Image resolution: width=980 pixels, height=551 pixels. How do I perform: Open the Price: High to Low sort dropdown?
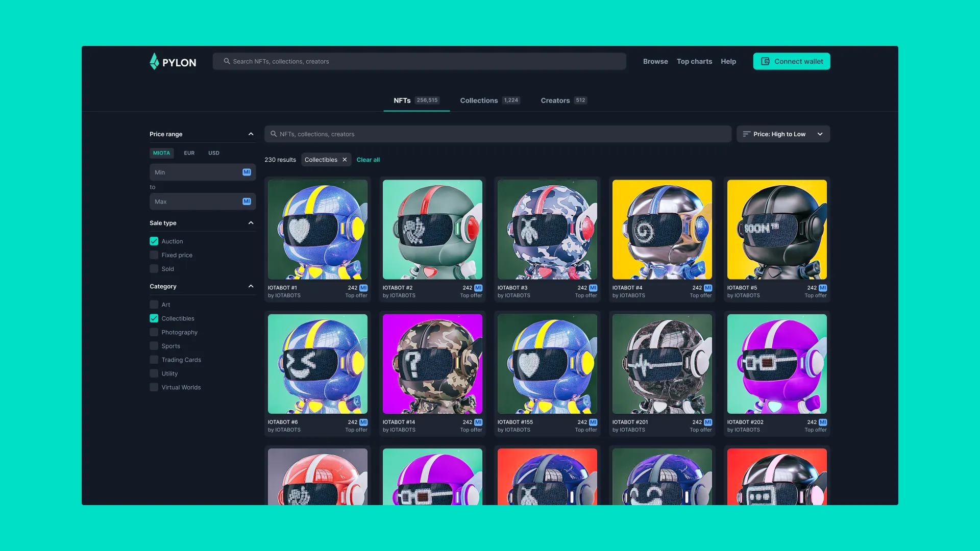[x=820, y=134]
